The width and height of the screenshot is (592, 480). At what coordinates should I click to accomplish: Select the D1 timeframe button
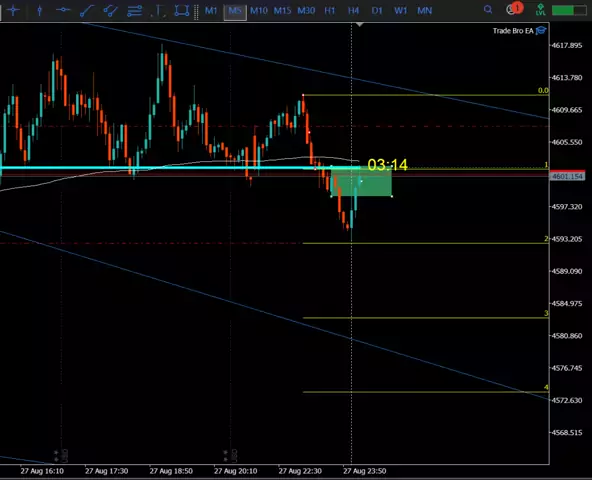point(377,11)
